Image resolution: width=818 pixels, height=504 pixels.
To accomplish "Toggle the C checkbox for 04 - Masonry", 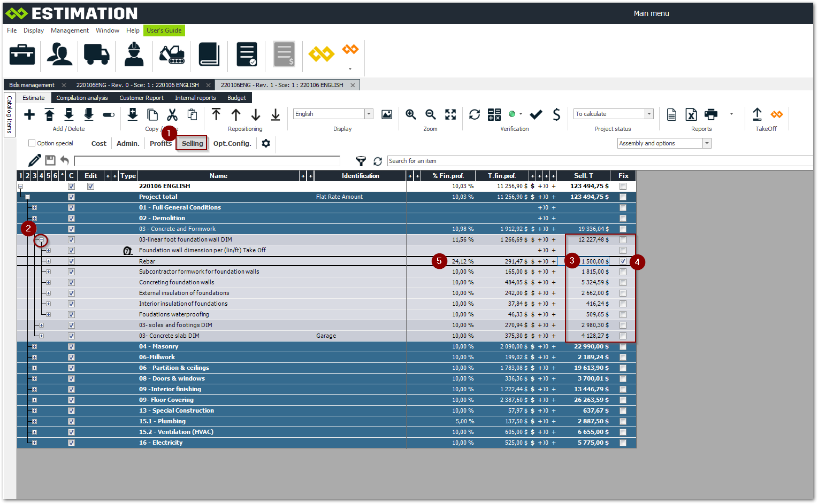I will pos(71,346).
